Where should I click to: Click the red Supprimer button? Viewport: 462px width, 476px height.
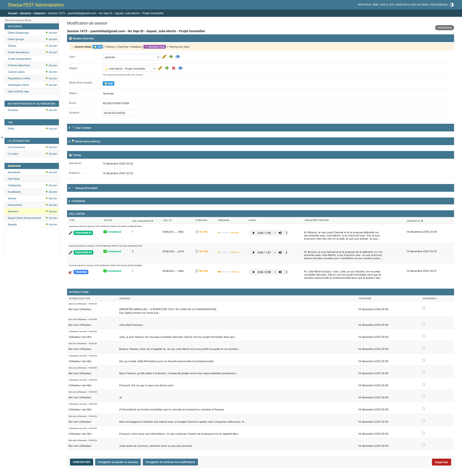441,462
